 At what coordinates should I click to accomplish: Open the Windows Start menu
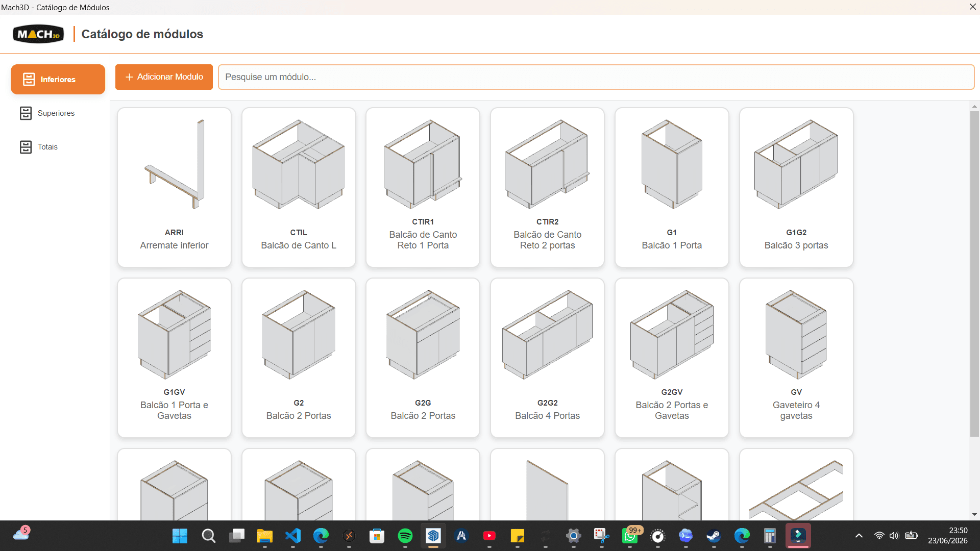pos(180,536)
